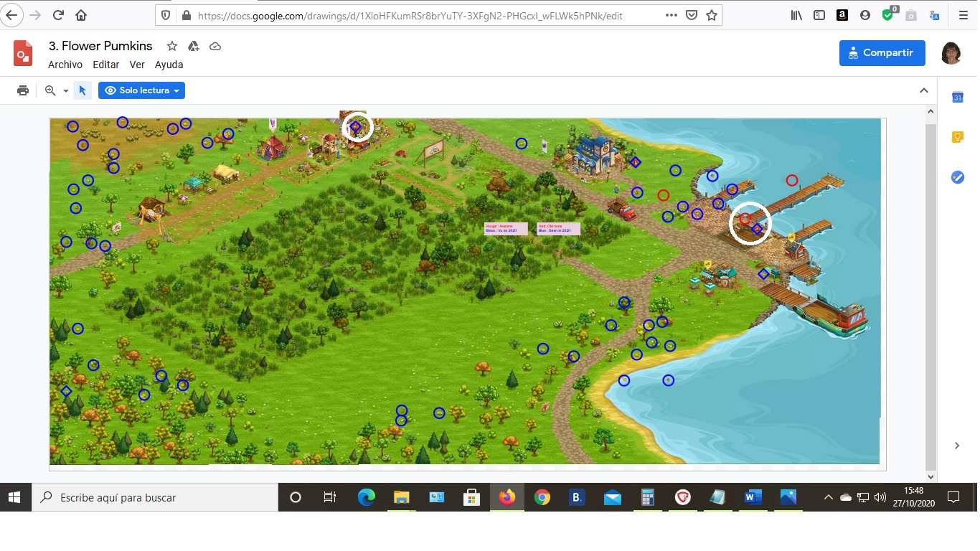Screen dimensions: 980x551
Task: Open Microsoft Store from taskbar
Action: [x=471, y=497]
